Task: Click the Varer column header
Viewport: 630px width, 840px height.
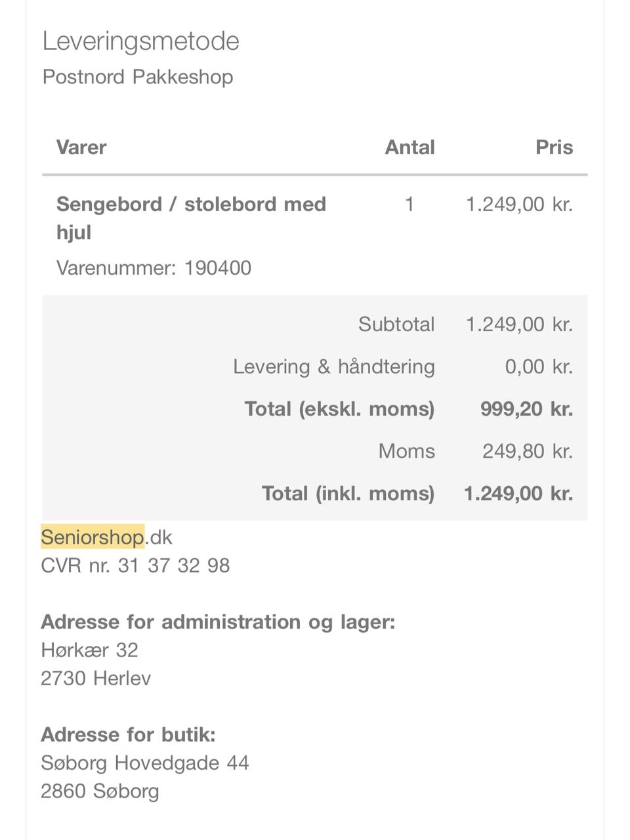Action: 81,147
